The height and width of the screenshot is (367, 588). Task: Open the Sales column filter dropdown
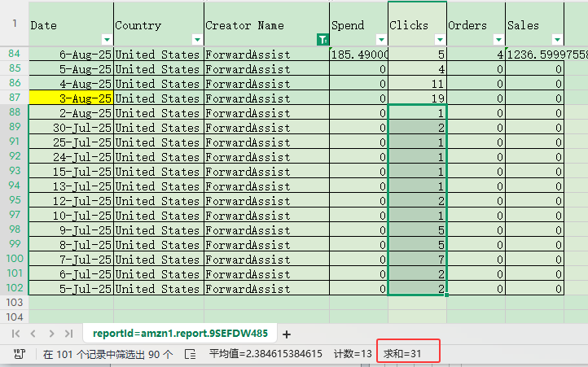(557, 39)
